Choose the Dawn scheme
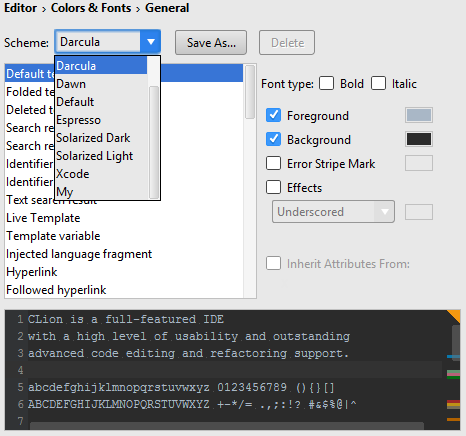 [x=101, y=84]
